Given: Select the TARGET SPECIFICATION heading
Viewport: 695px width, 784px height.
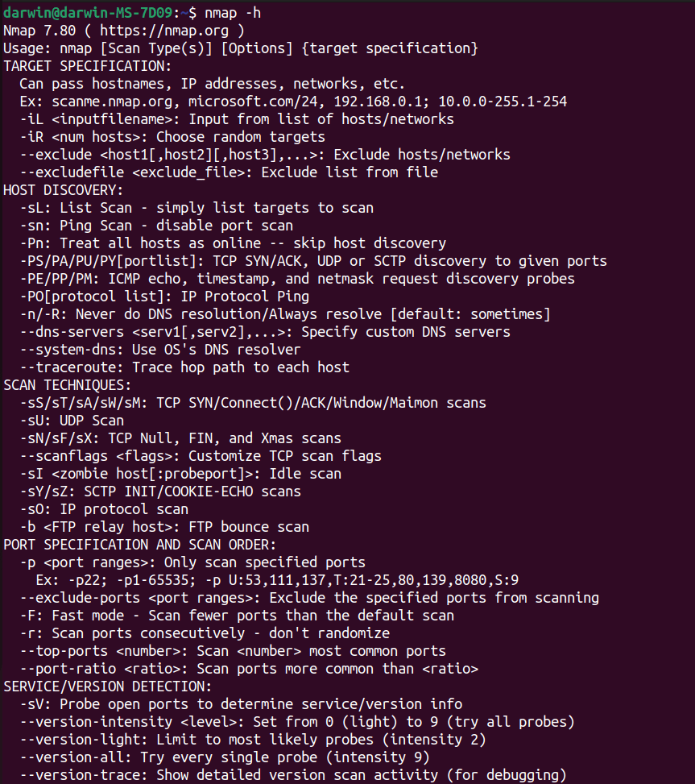Looking at the screenshot, I should [87, 66].
